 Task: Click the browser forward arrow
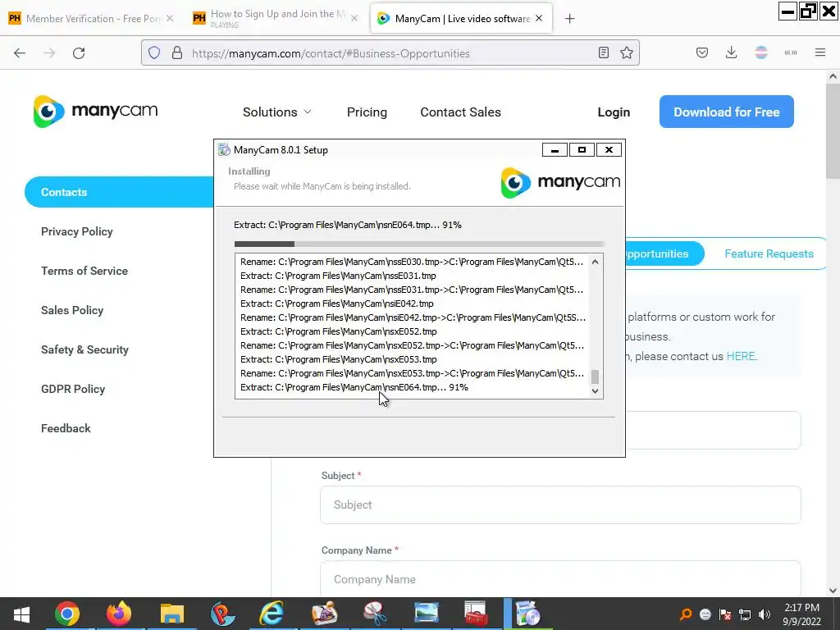tap(49, 53)
